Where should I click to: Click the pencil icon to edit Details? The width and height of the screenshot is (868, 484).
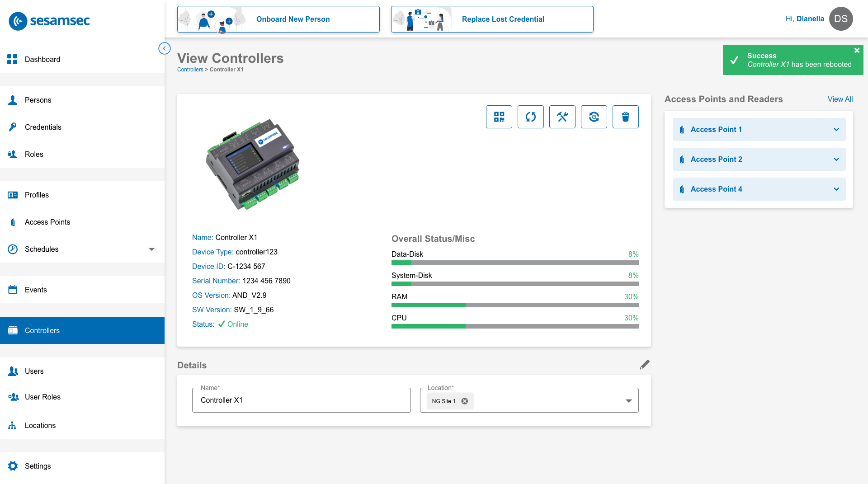click(x=645, y=365)
